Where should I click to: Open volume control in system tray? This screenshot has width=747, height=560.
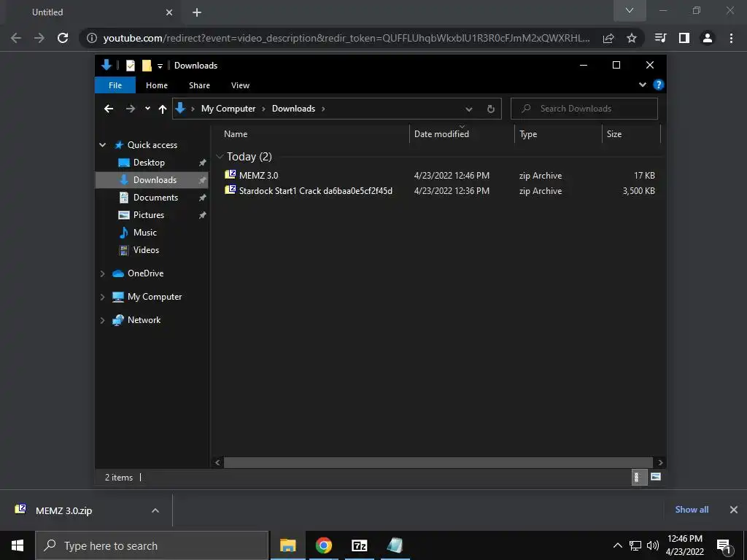(653, 545)
